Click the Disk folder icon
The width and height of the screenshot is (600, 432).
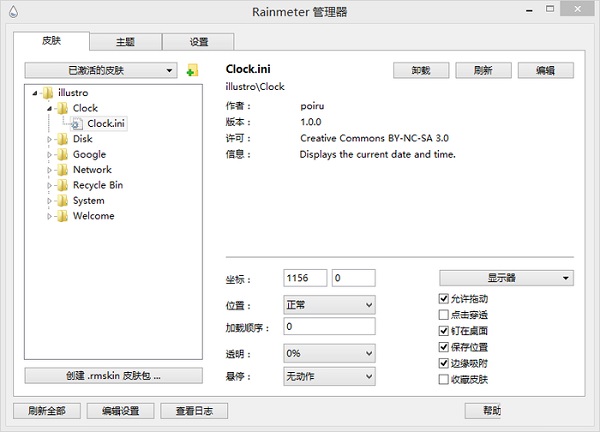click(x=62, y=139)
